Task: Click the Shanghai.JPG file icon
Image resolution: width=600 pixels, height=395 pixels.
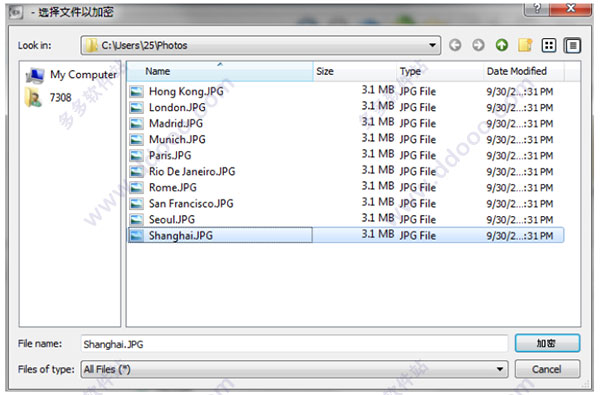Action: point(137,236)
